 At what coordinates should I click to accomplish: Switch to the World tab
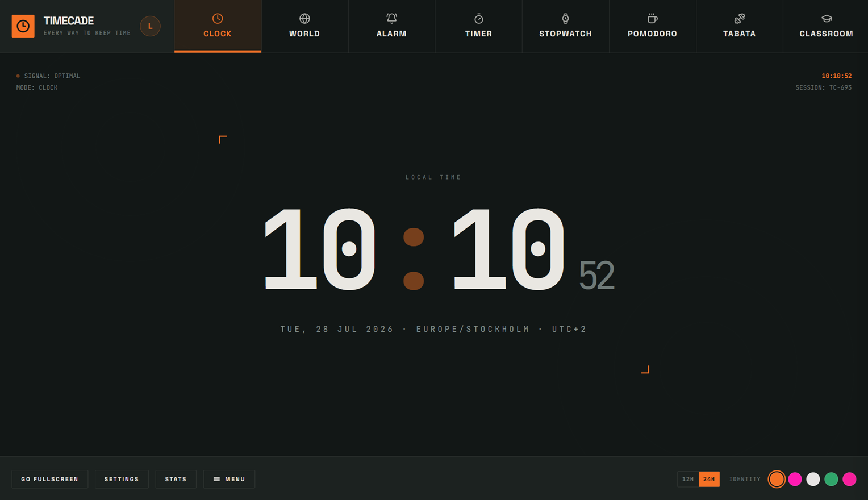coord(304,26)
